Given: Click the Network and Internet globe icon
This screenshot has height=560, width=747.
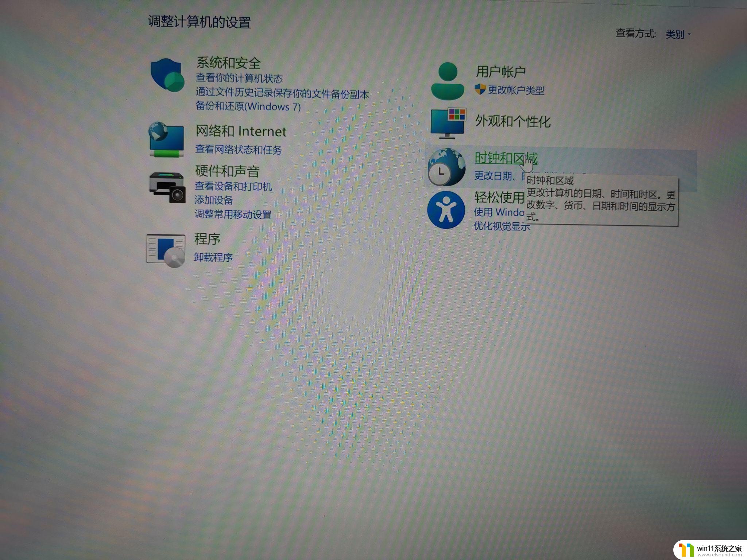Looking at the screenshot, I should 166,140.
